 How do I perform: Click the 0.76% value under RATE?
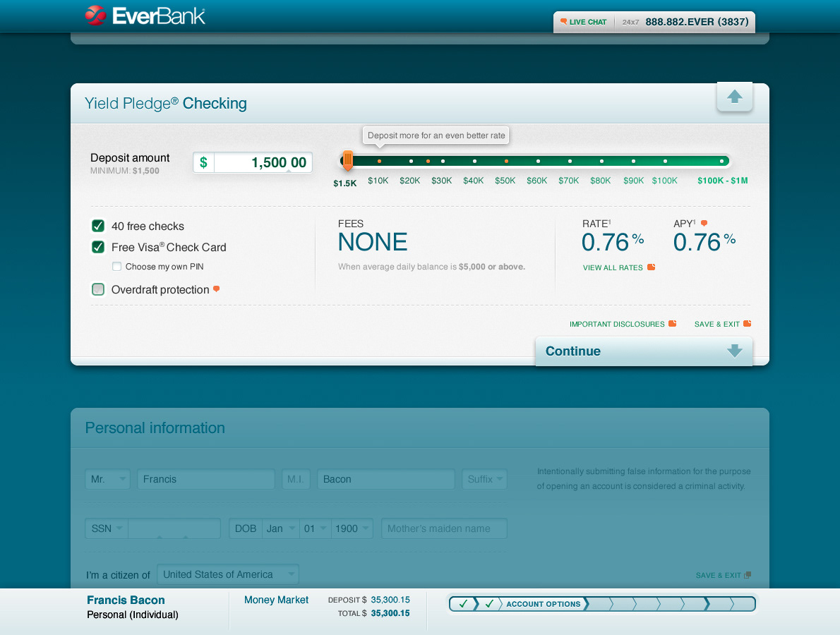click(613, 242)
